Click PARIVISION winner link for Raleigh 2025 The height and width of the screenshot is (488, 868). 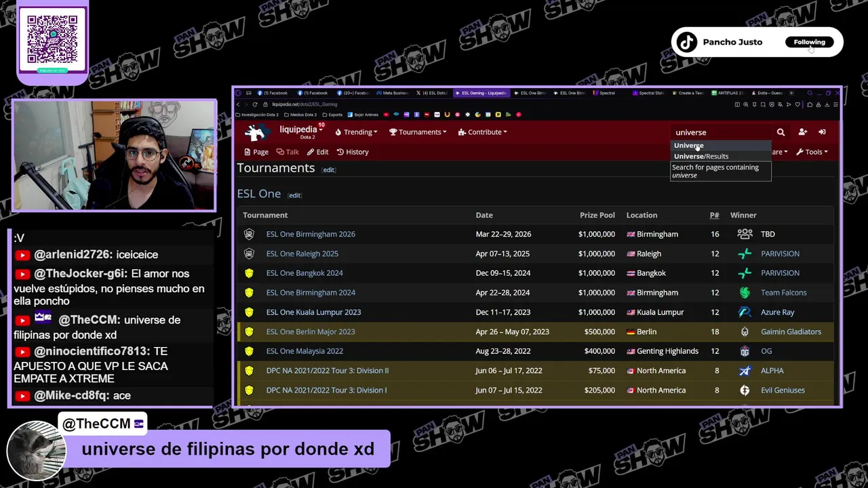click(780, 254)
